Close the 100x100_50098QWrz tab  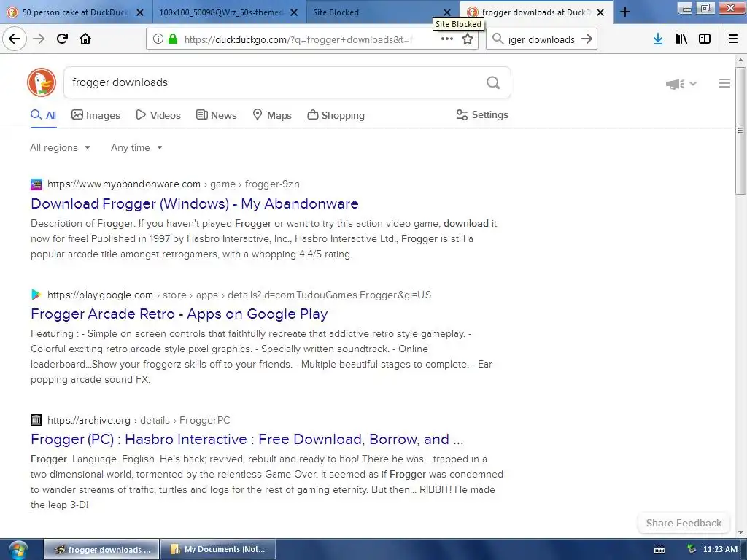pos(294,12)
